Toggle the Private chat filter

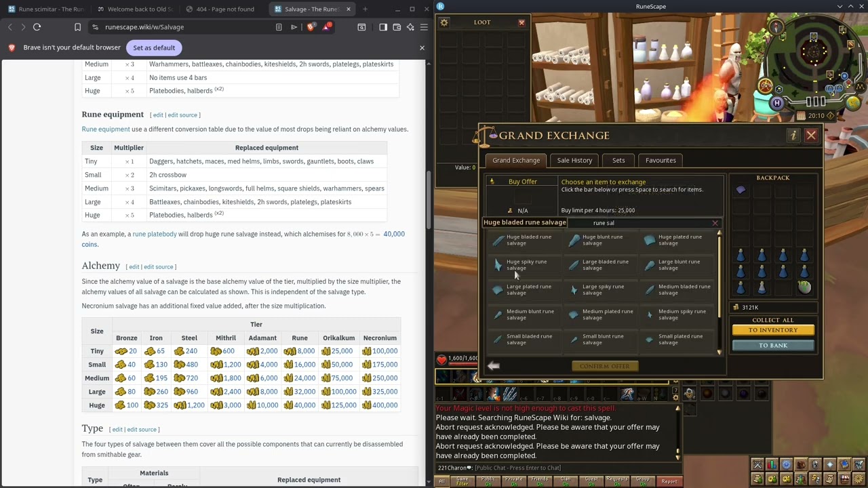click(x=514, y=481)
